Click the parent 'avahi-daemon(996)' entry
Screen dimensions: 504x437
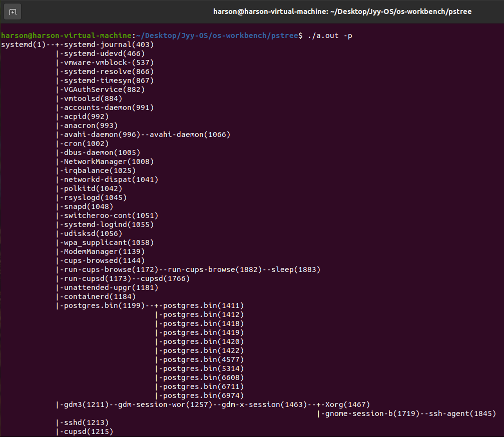102,134
